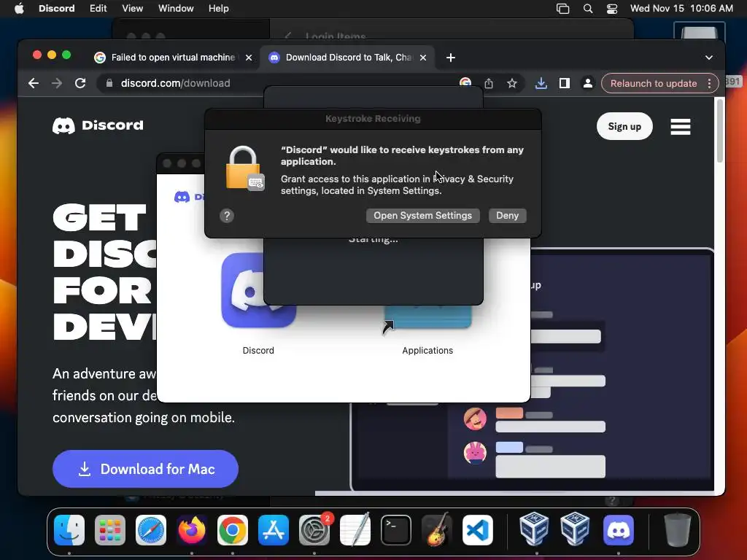This screenshot has height=560, width=747.
Task: Go forward in Chrome
Action: click(57, 83)
